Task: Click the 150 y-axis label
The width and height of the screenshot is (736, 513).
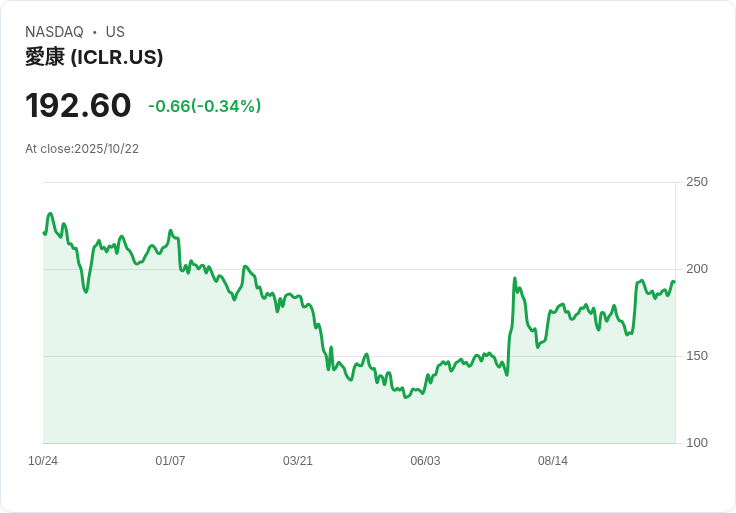Action: point(697,356)
